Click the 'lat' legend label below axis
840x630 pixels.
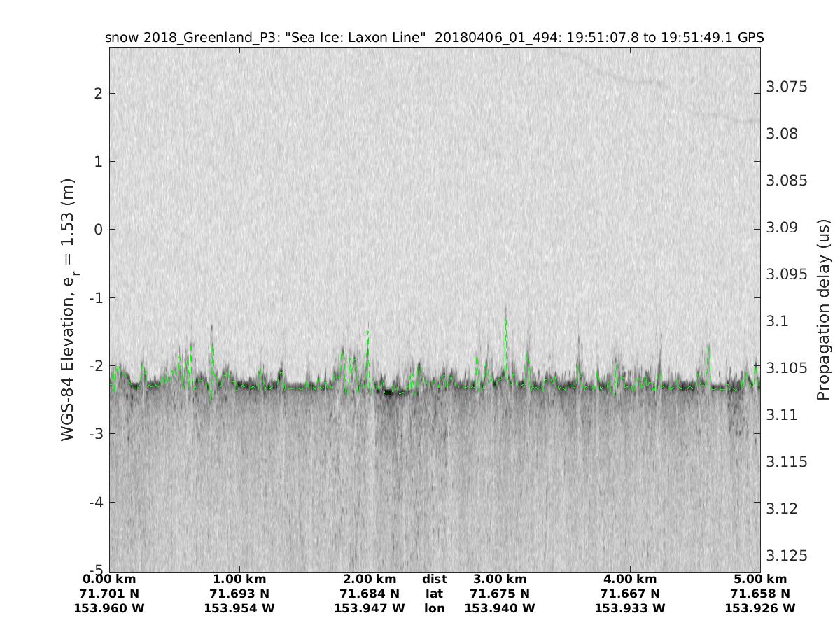(x=434, y=594)
